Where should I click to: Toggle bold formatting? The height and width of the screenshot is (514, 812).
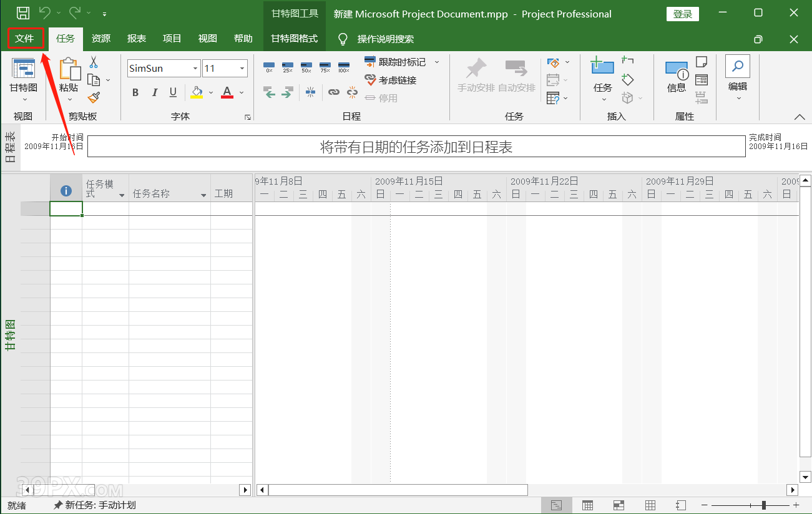(135, 92)
